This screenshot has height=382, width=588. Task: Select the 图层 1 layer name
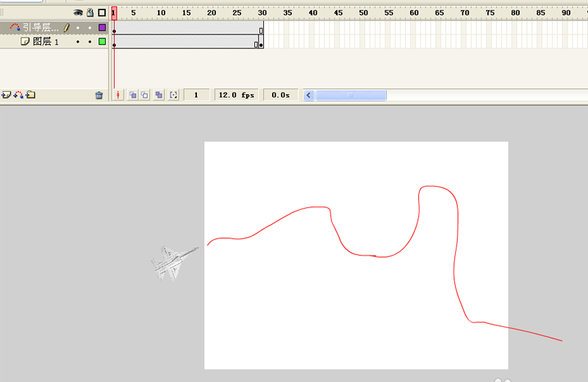tap(46, 41)
